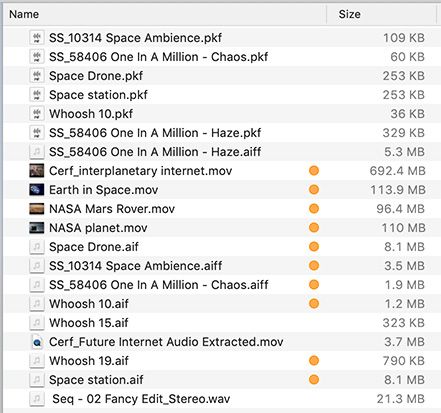This screenshot has width=441, height=413.
Task: Click the NASA Mars Rover.mov thumbnail icon
Action: [x=37, y=209]
